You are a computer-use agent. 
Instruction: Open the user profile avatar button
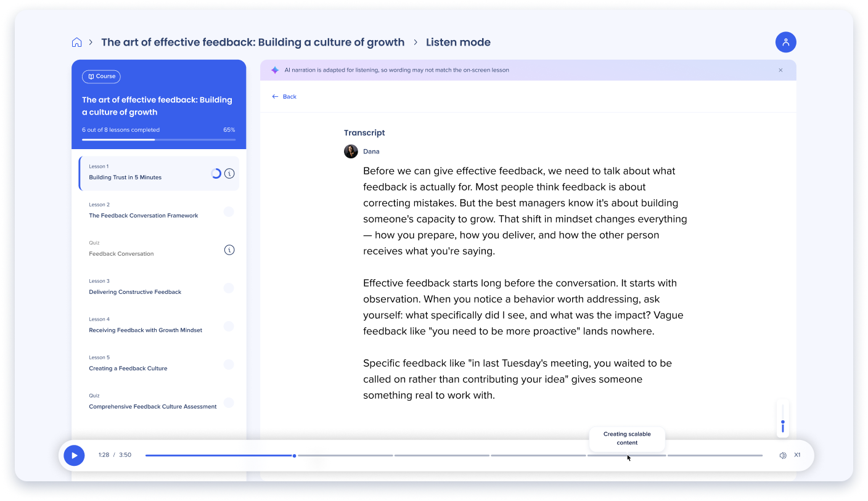(x=785, y=42)
